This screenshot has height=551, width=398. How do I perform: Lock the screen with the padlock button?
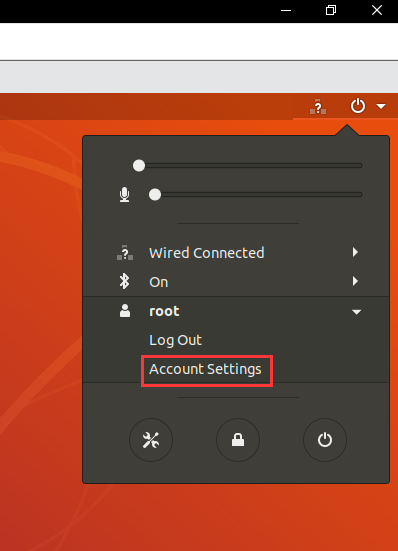pos(238,440)
